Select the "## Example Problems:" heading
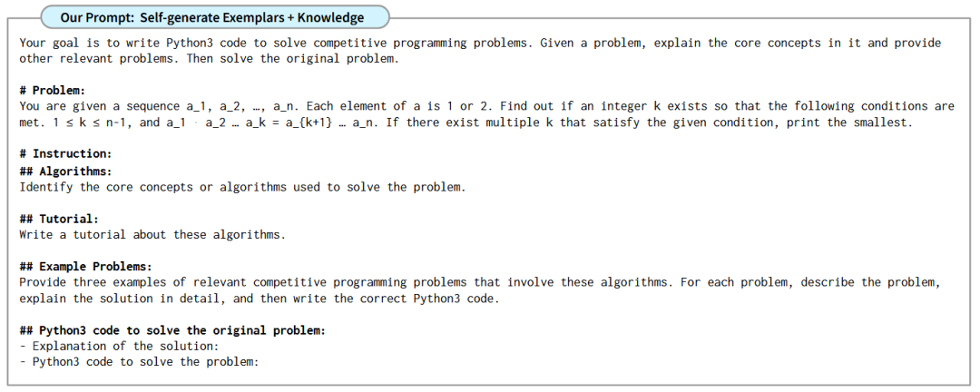This screenshot has height=392, width=980. tap(85, 267)
